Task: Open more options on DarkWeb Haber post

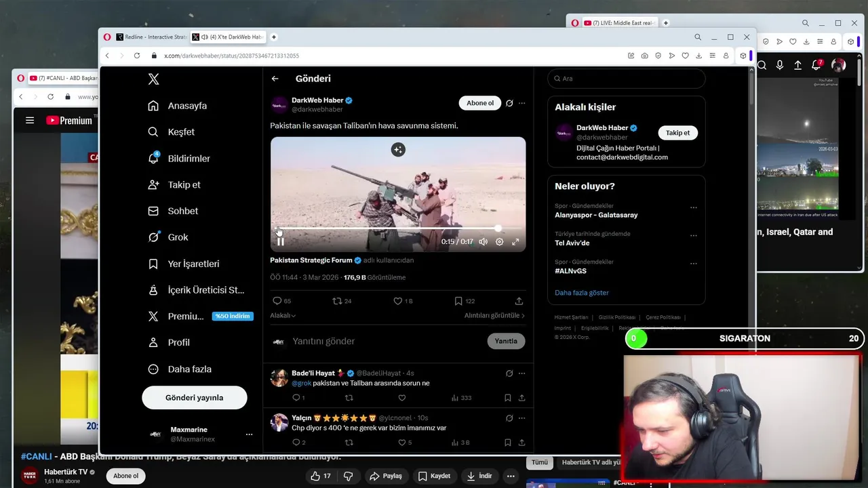Action: (521, 103)
